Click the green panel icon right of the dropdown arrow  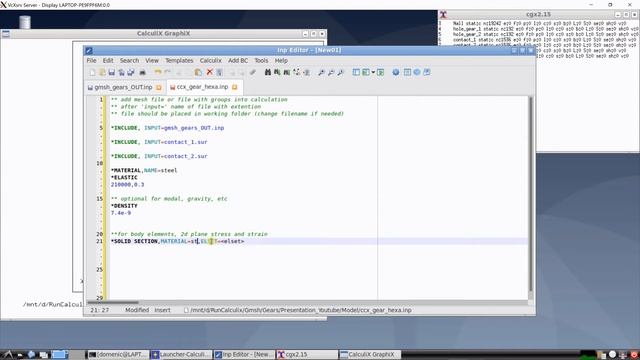[x=380, y=72]
